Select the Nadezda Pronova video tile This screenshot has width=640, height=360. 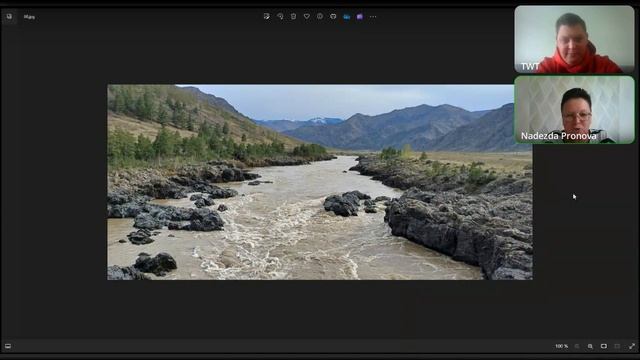coord(574,109)
